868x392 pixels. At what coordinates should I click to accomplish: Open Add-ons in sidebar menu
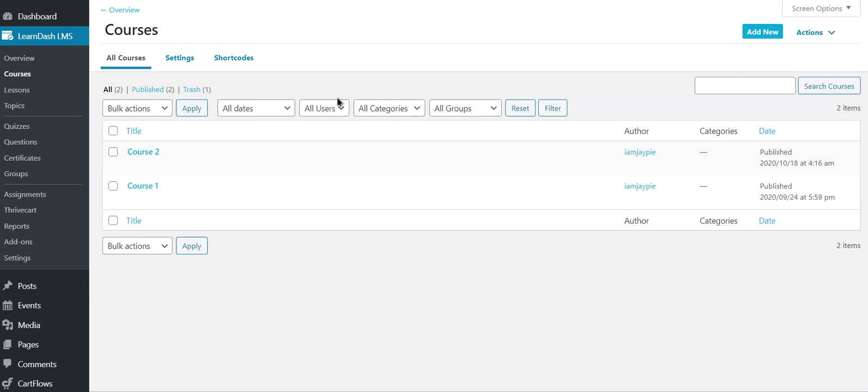(19, 242)
